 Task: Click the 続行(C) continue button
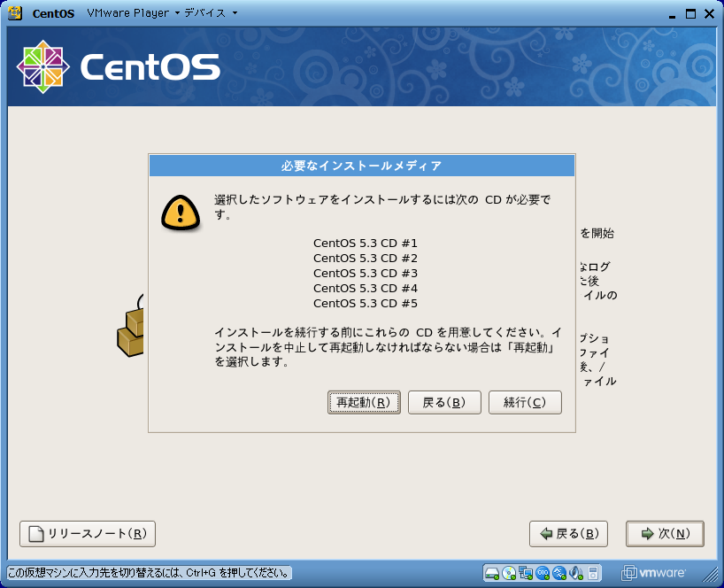[525, 402]
